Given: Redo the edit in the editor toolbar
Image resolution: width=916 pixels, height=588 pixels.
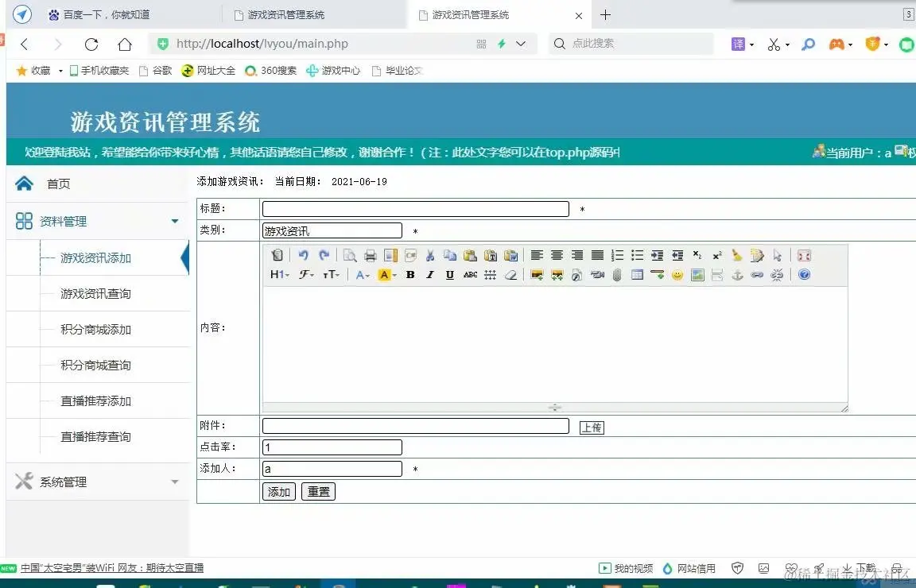Looking at the screenshot, I should [324, 255].
